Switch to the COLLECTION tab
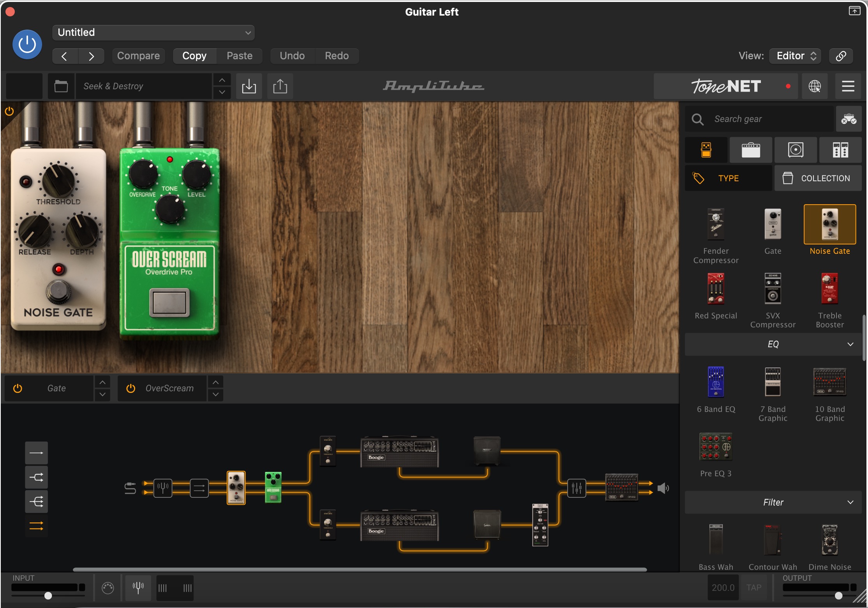The height and width of the screenshot is (608, 868). [818, 178]
